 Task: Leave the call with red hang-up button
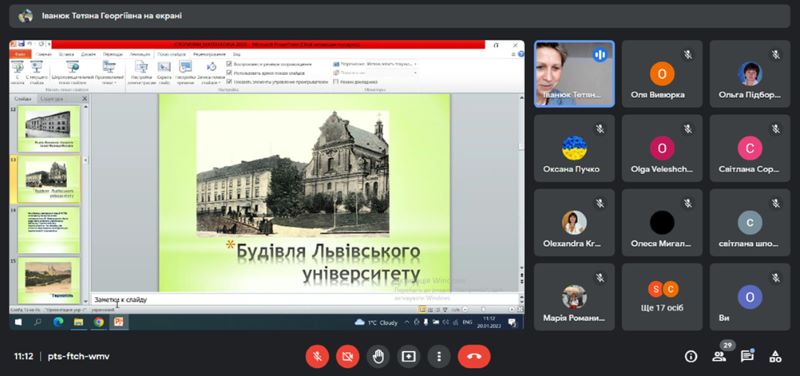pos(474,356)
